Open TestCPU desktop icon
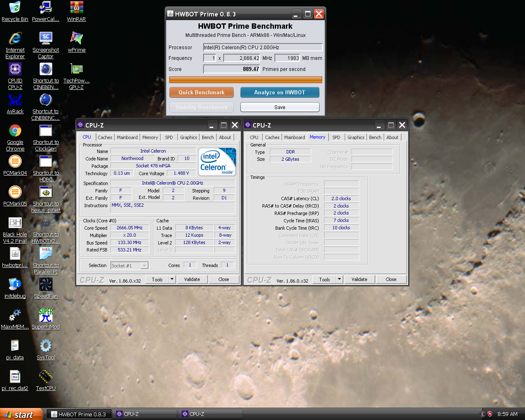Image resolution: width=525 pixels, height=420 pixels. 46,381
